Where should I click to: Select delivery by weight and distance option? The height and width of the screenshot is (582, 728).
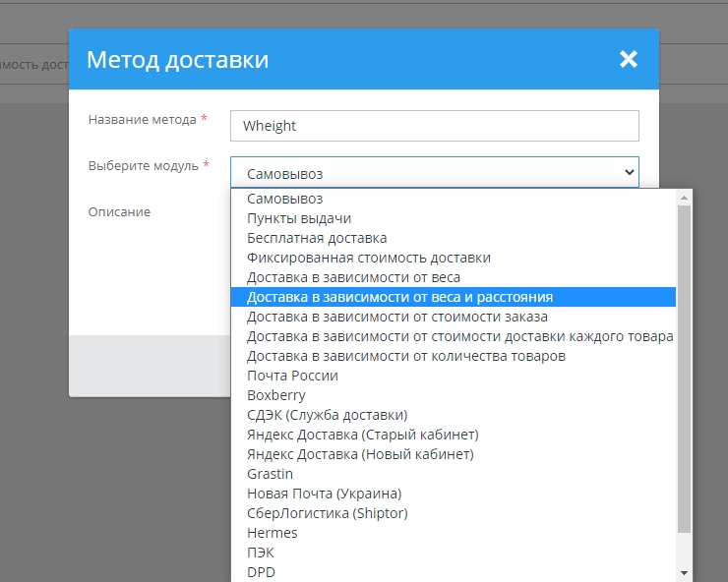click(x=399, y=297)
